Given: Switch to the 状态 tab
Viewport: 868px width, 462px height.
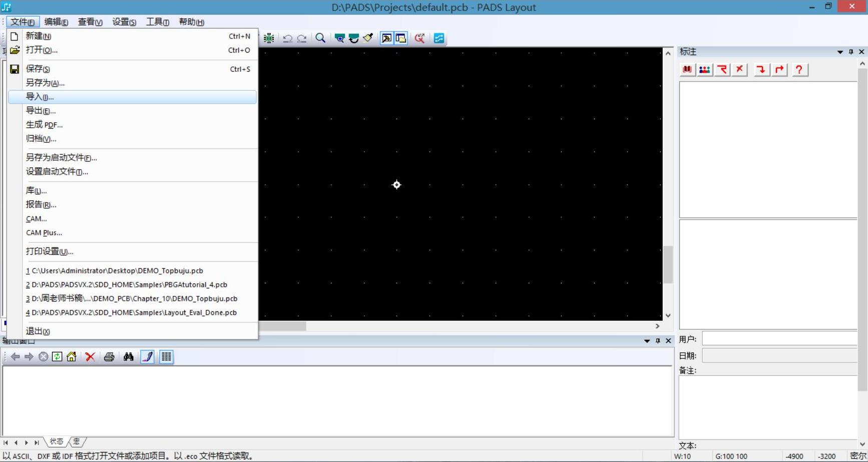Looking at the screenshot, I should pyautogui.click(x=57, y=441).
